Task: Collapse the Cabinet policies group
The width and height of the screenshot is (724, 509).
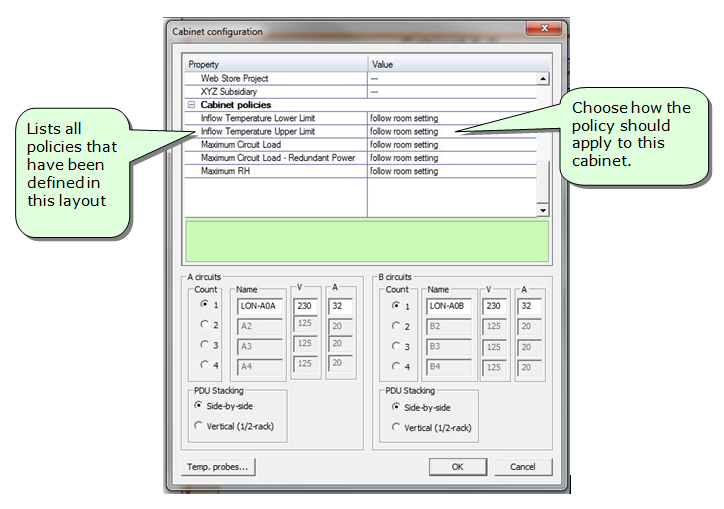Action: coord(190,105)
